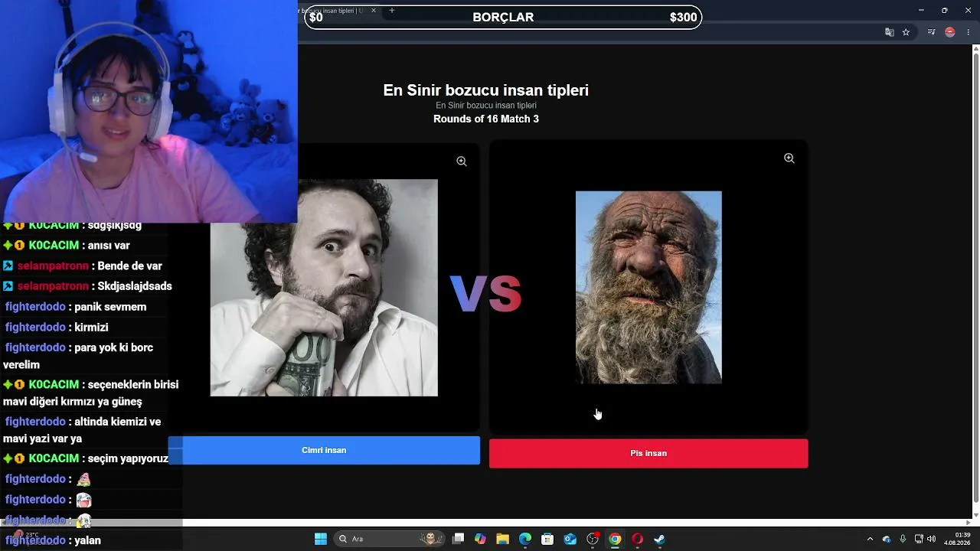Open the media control icon in Chrome

click(x=932, y=32)
